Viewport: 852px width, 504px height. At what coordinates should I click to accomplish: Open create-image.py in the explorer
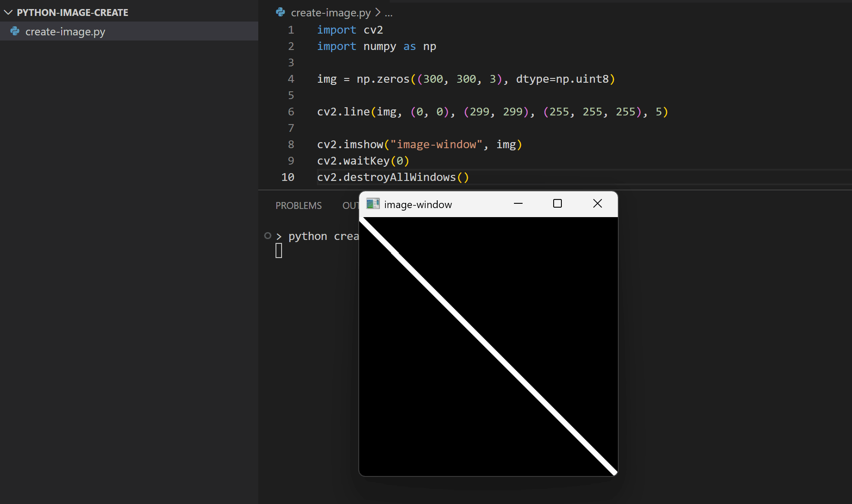[65, 31]
